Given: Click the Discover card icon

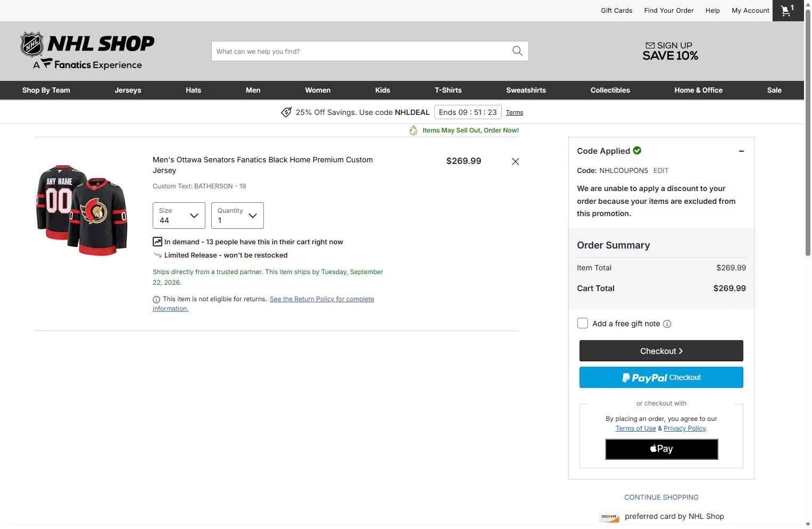Looking at the screenshot, I should coord(609,516).
